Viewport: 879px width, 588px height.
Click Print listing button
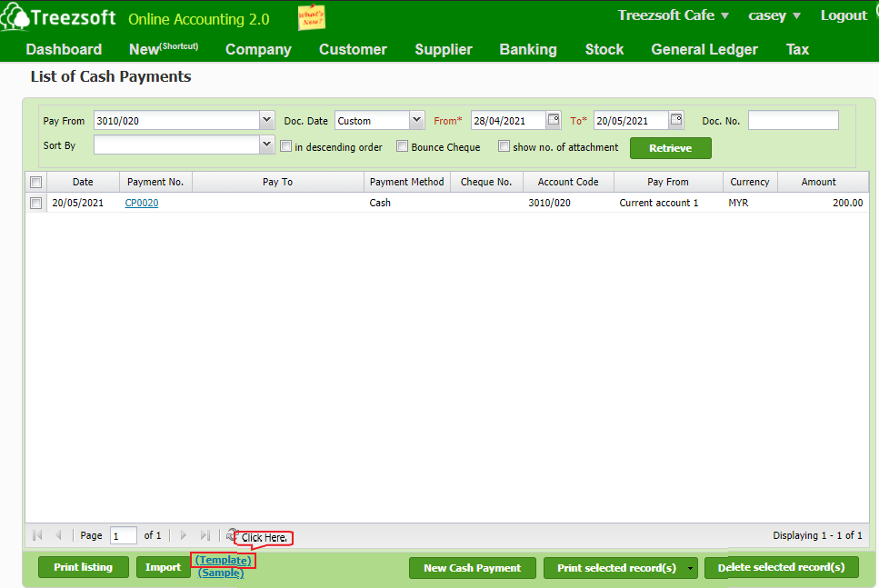point(83,567)
